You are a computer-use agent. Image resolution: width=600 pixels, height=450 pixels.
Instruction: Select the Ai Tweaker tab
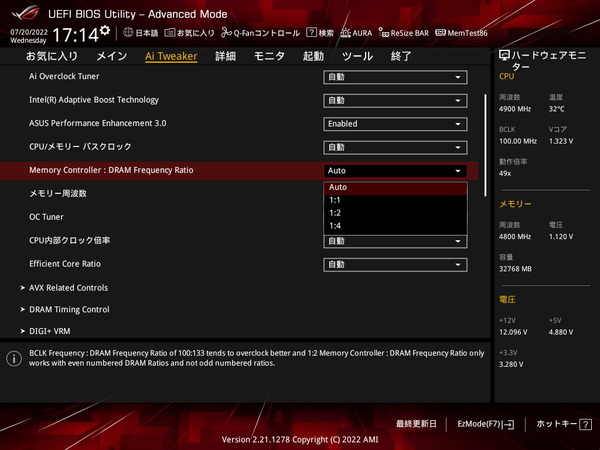171,56
